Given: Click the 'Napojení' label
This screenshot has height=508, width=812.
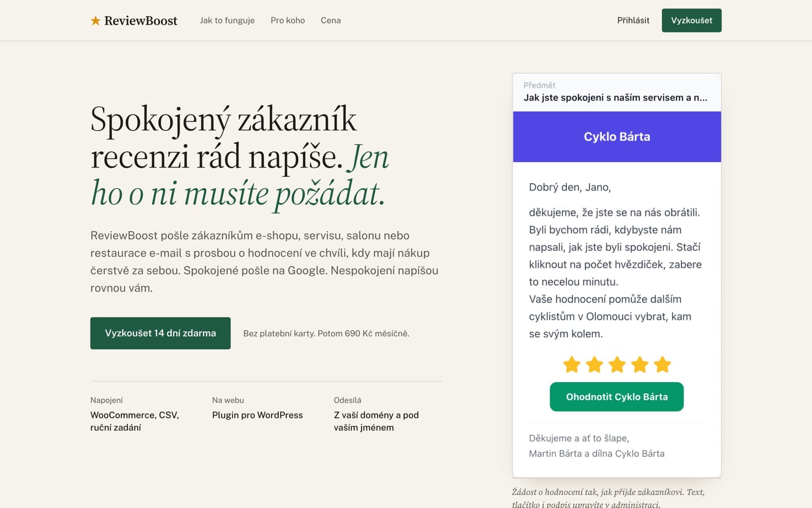Looking at the screenshot, I should pyautogui.click(x=107, y=400).
